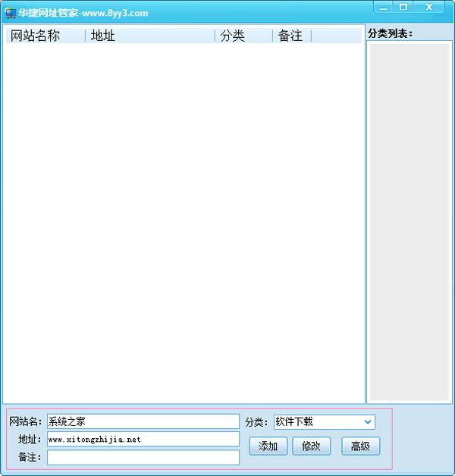The width and height of the screenshot is (455, 476).
Task: Click the empty 备注 input field
Action: coord(143,458)
